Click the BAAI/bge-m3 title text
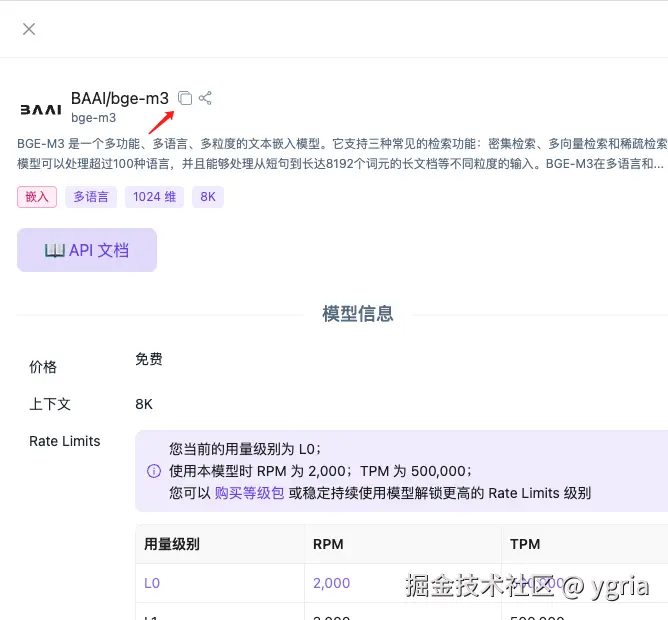The width and height of the screenshot is (668, 620). 120,98
